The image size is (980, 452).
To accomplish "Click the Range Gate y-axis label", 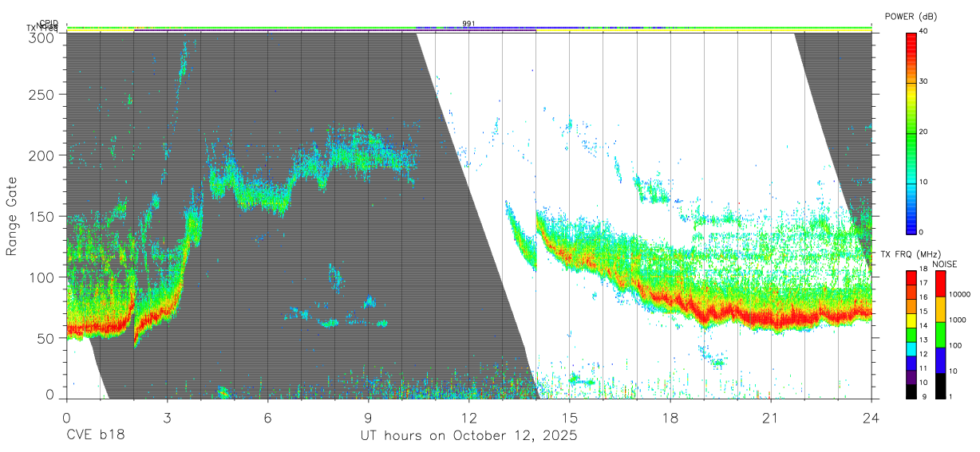I will [x=12, y=216].
